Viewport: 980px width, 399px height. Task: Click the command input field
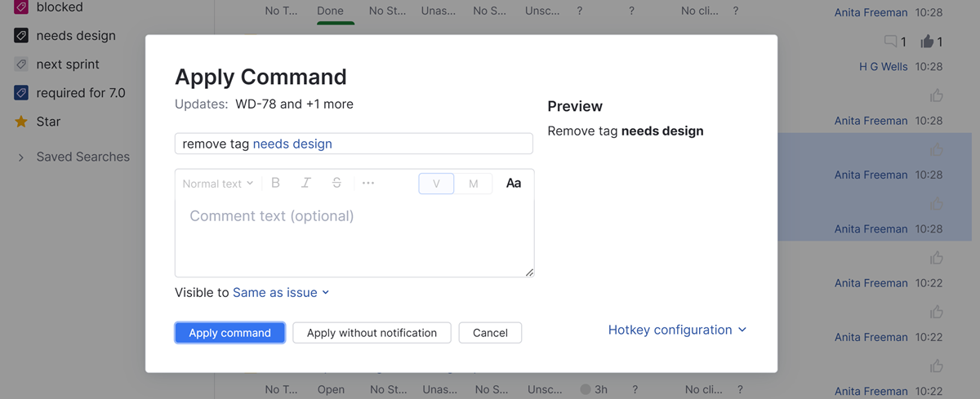(354, 144)
